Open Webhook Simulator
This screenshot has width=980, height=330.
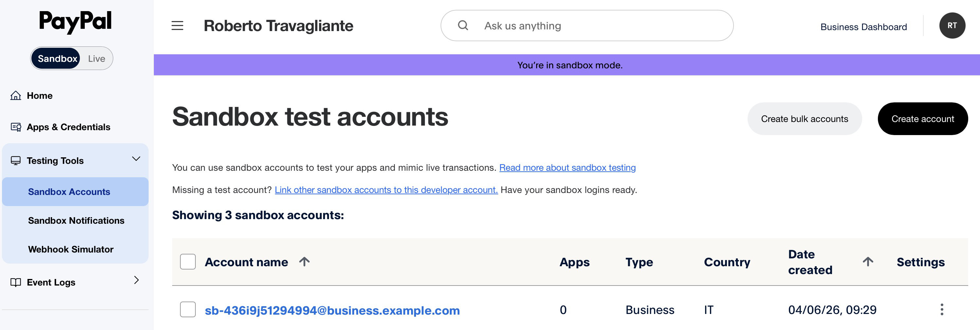pyautogui.click(x=71, y=250)
